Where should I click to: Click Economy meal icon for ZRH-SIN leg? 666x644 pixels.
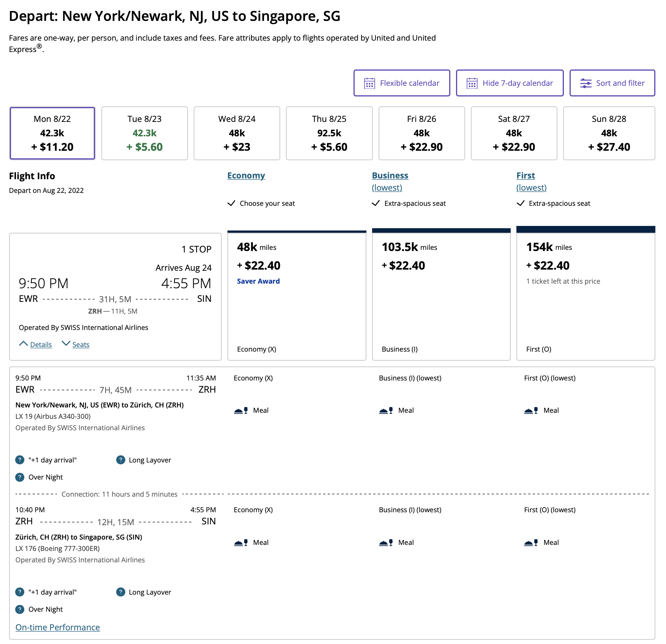(x=241, y=543)
